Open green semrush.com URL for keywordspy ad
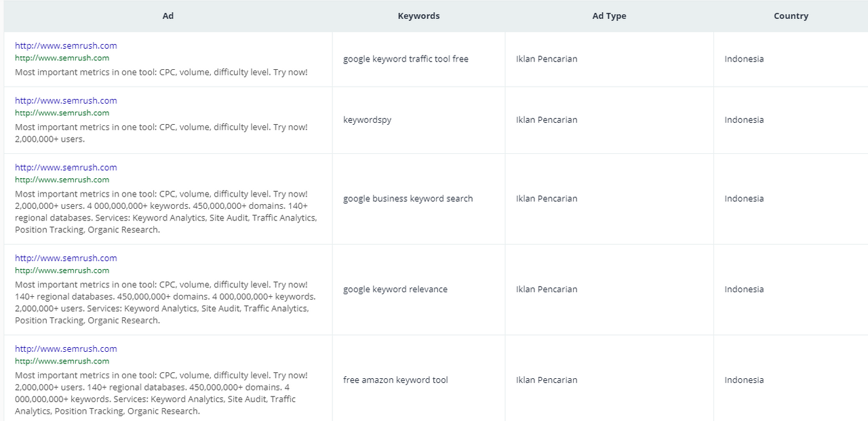The width and height of the screenshot is (868, 421). coord(62,113)
